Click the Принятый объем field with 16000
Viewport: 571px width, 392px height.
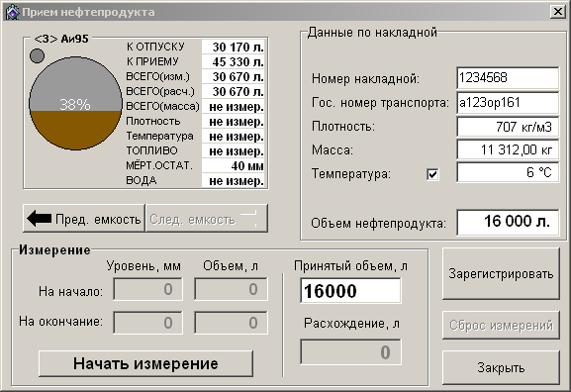[350, 291]
